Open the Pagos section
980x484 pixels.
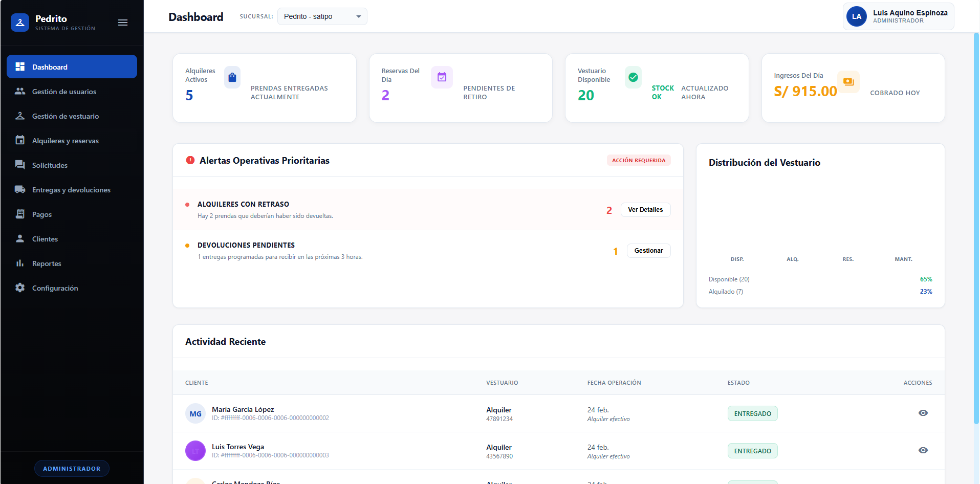tap(42, 214)
